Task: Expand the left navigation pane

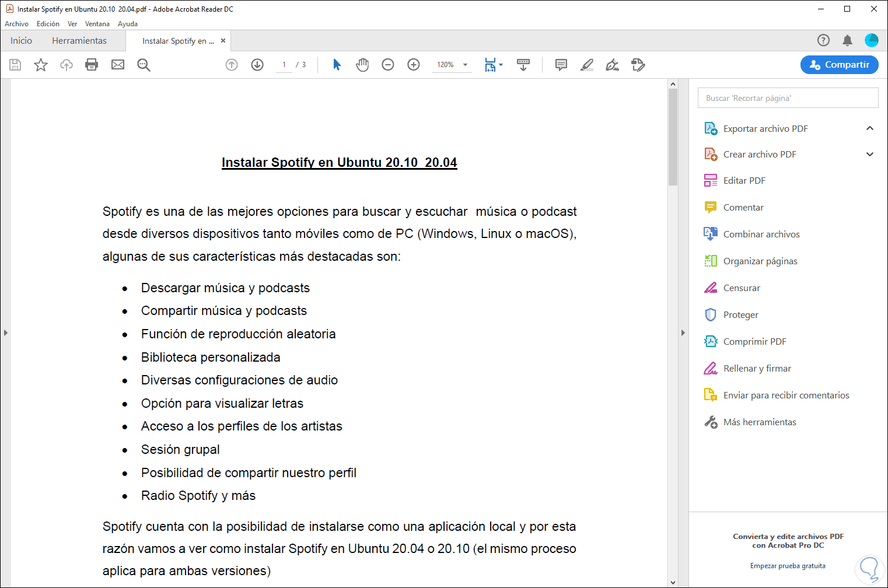Action: point(5,333)
